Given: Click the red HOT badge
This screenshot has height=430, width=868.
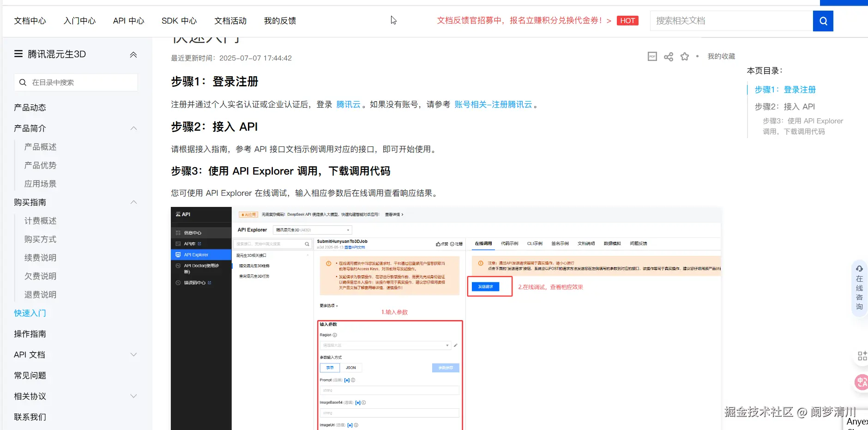Looking at the screenshot, I should tap(627, 21).
